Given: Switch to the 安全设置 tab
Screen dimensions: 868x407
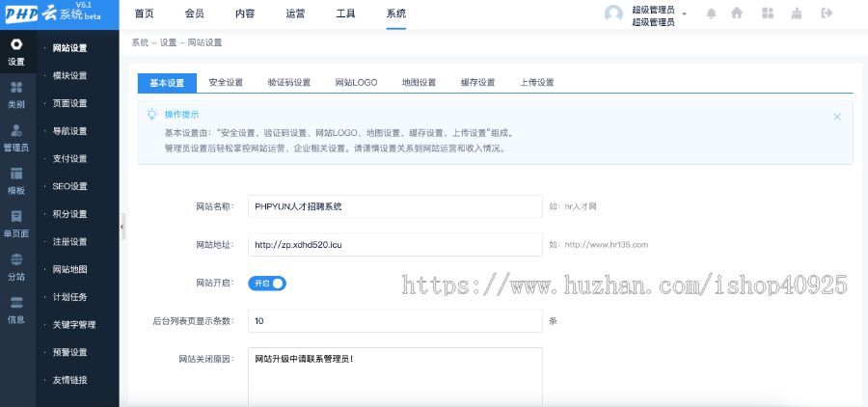Looking at the screenshot, I should (x=226, y=83).
